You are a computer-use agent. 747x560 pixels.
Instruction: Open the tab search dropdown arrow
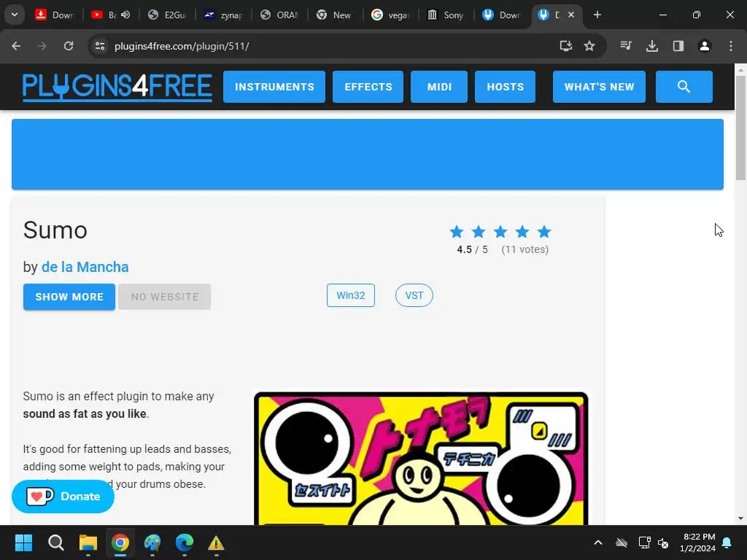pyautogui.click(x=15, y=15)
